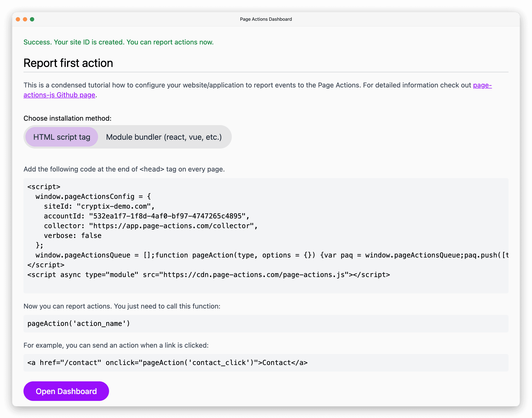Click the window.pageActionsConfig line
532x418 pixels.
93,196
